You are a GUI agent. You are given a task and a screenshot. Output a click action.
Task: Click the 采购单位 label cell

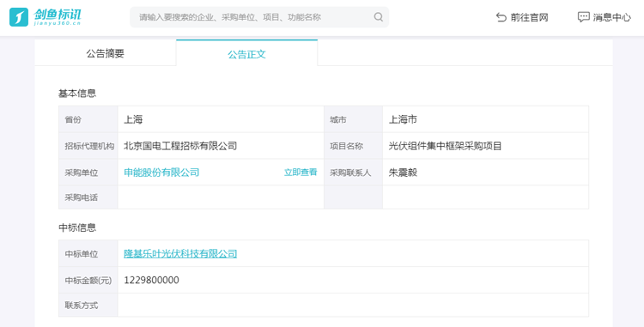[x=88, y=173]
